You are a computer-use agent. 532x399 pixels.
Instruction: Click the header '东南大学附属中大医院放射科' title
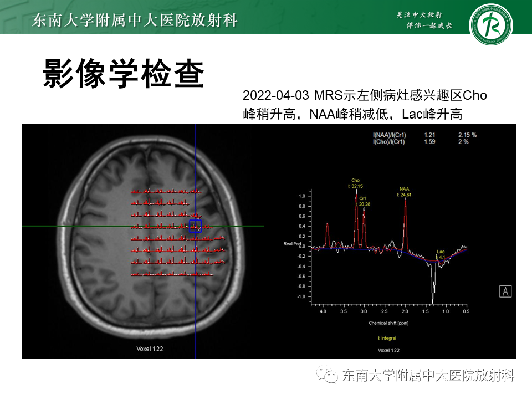click(x=135, y=20)
